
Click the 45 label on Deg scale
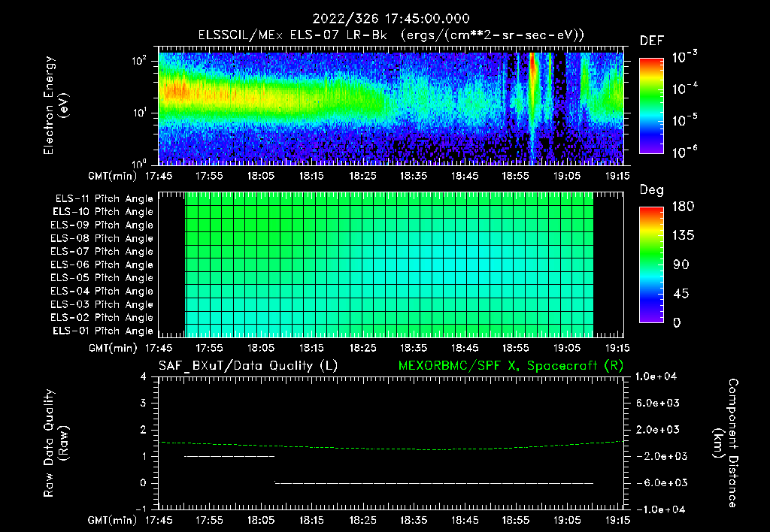pyautogui.click(x=681, y=294)
